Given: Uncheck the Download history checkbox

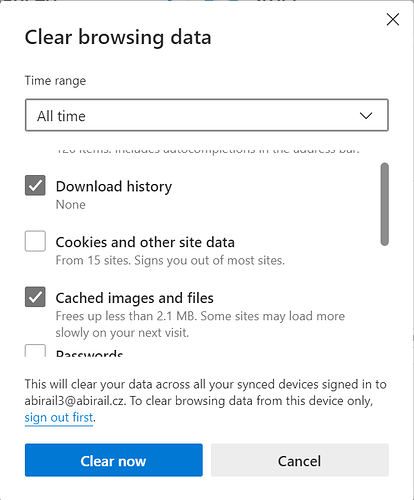Looking at the screenshot, I should tap(35, 185).
